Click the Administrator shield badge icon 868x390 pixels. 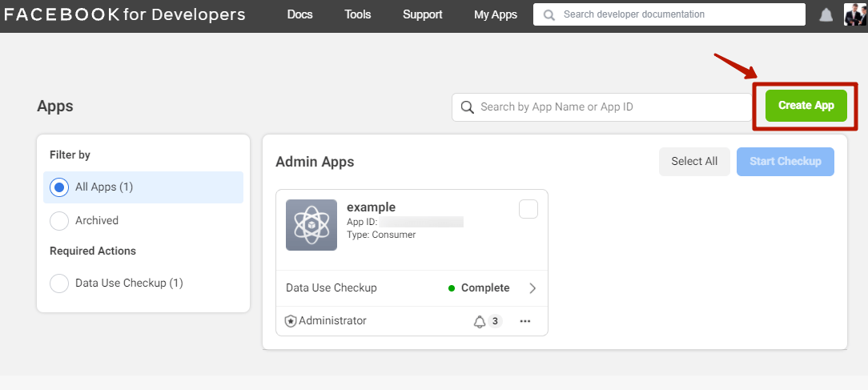[291, 321]
